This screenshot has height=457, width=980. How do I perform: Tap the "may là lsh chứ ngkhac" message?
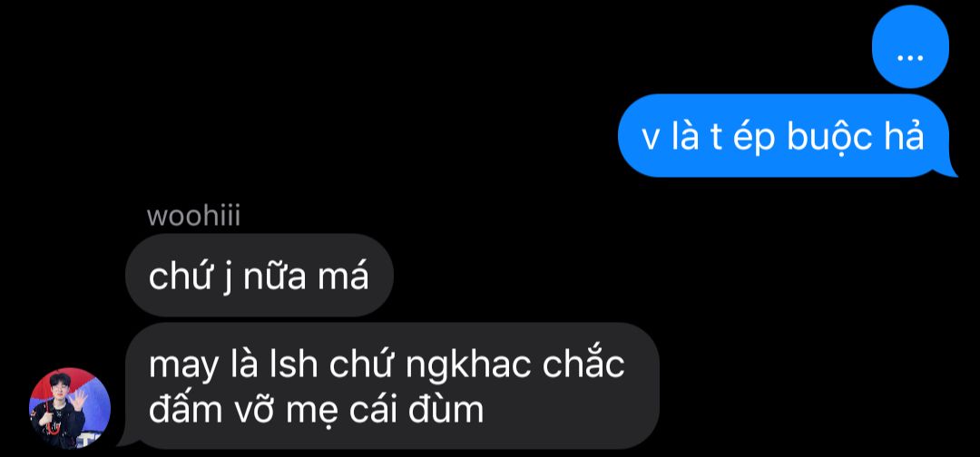[391, 385]
